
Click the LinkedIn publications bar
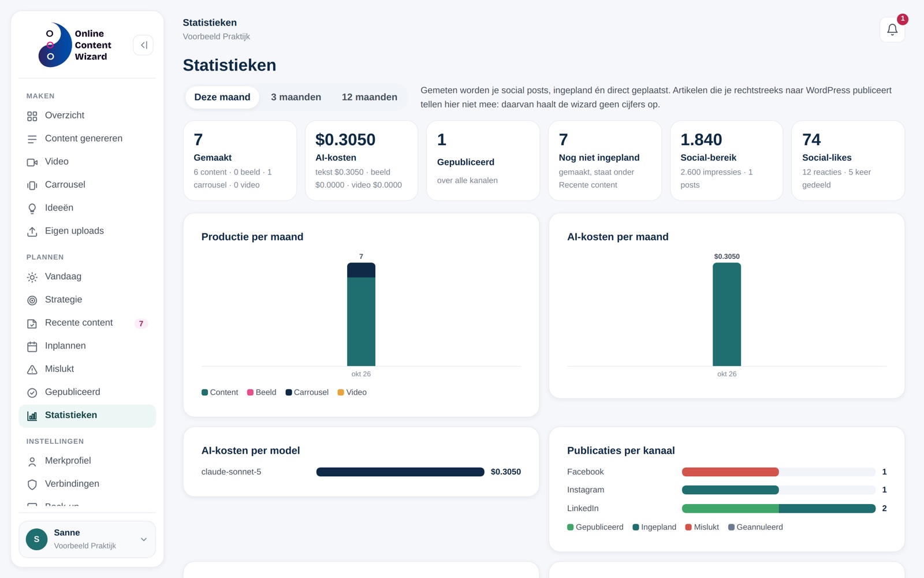coord(778,509)
